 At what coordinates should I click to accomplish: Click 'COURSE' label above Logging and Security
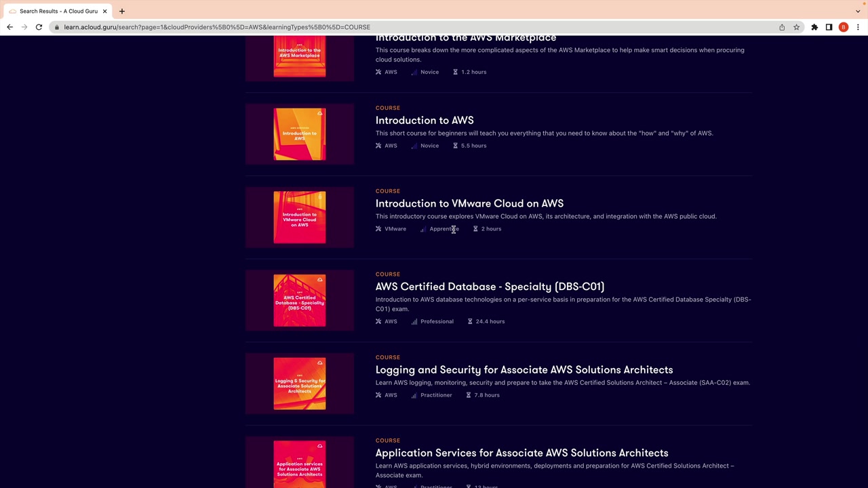(388, 357)
